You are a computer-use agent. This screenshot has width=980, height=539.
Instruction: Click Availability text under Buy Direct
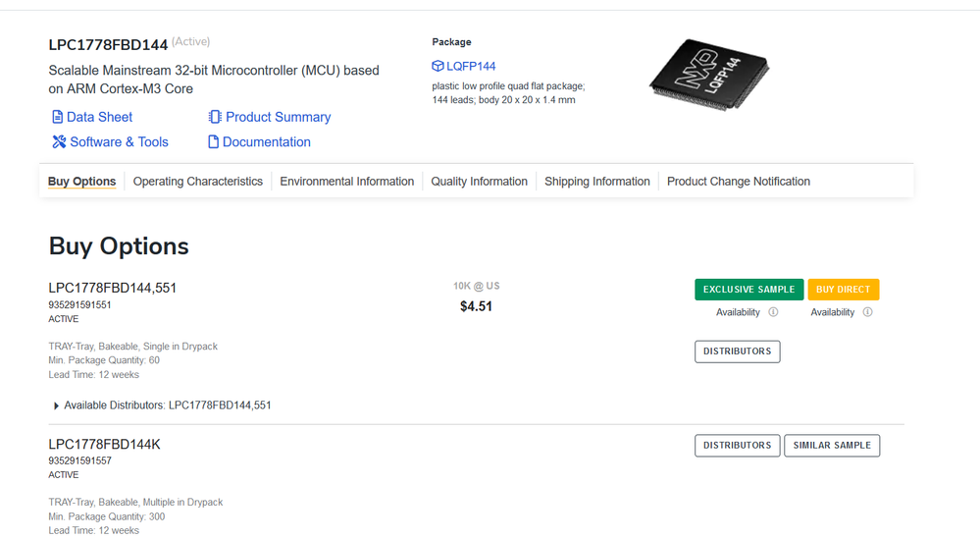point(832,312)
